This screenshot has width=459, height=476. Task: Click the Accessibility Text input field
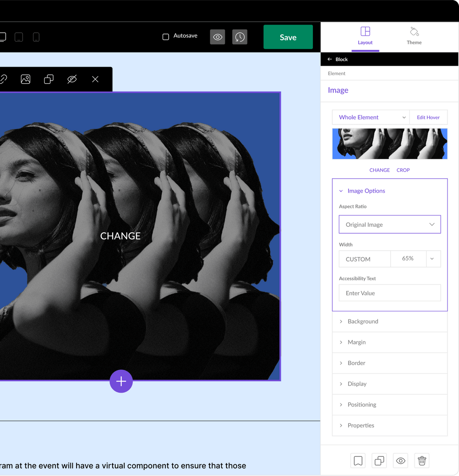(x=389, y=293)
